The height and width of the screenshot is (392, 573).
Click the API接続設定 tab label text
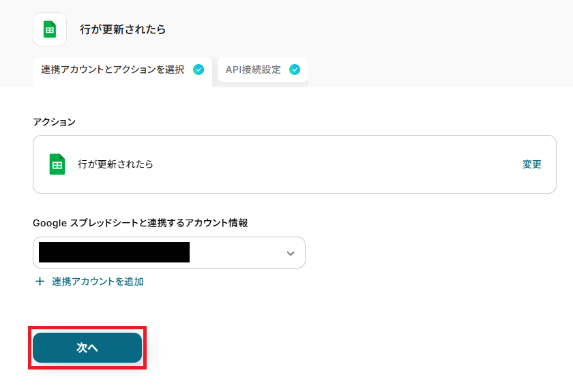coord(253,70)
